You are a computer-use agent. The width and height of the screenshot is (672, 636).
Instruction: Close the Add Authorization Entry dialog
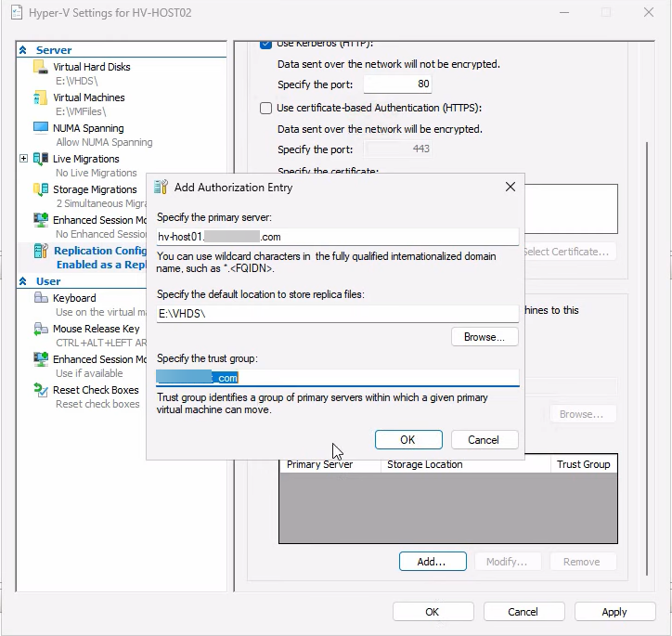510,187
